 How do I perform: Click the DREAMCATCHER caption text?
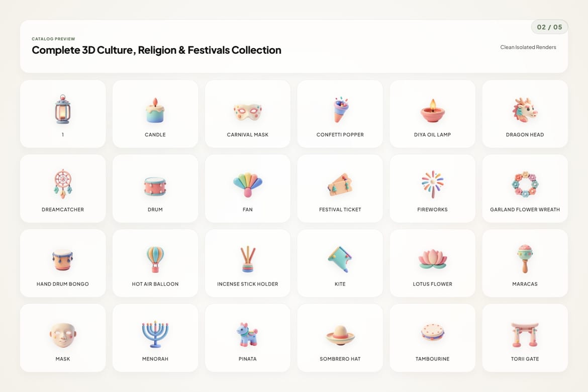click(63, 210)
